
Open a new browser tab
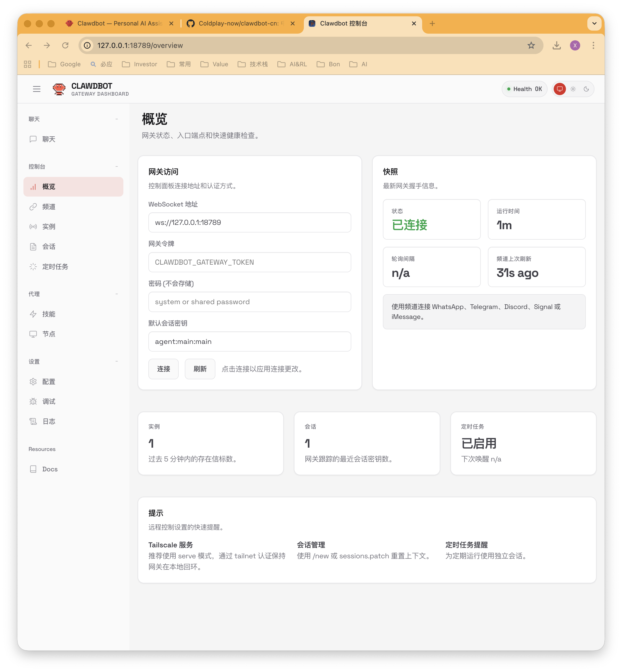(432, 23)
